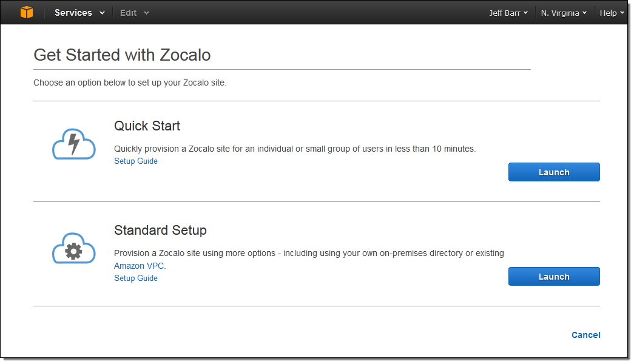
Task: Open the Help menu
Action: [612, 13]
